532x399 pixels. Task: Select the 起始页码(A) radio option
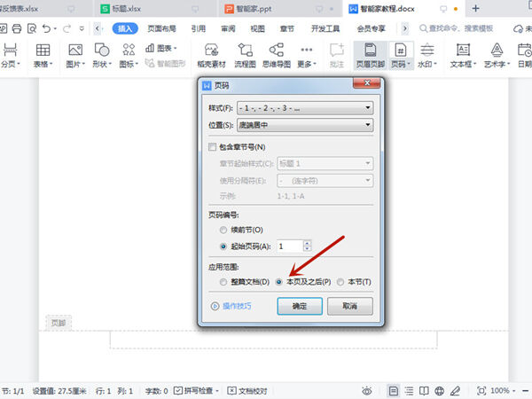223,246
